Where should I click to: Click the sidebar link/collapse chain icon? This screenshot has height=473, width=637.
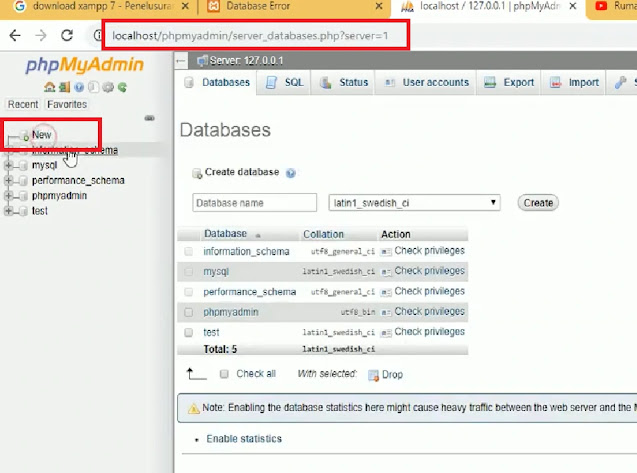click(150, 118)
